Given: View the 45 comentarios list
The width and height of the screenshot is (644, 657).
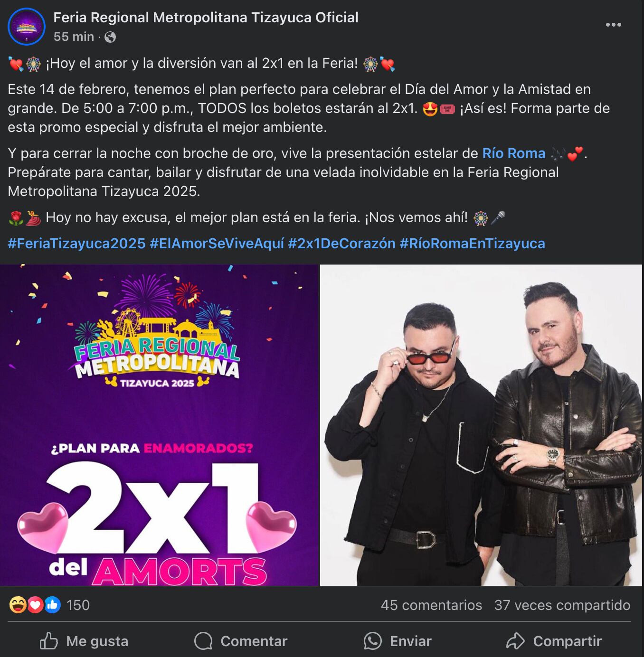Looking at the screenshot, I should [431, 605].
